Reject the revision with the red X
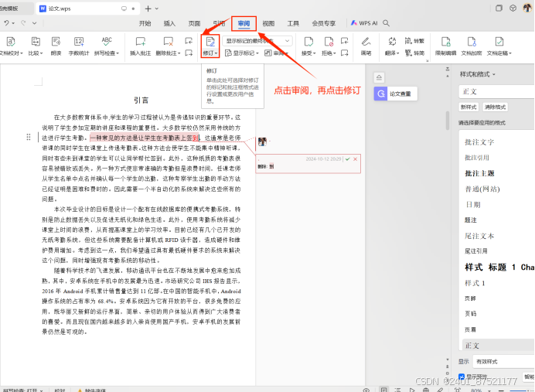The width and height of the screenshot is (535, 392). coord(355,159)
